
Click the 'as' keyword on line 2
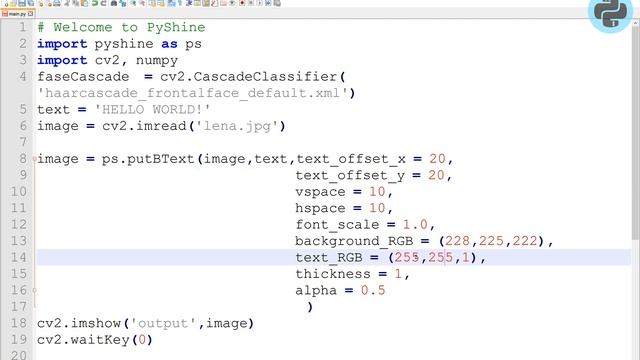[x=169, y=44]
